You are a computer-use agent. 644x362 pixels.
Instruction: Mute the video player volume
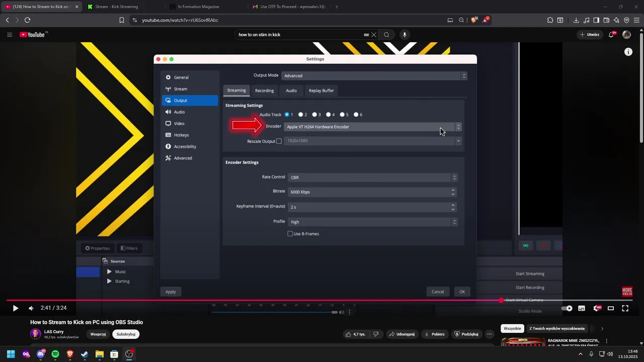point(31,308)
